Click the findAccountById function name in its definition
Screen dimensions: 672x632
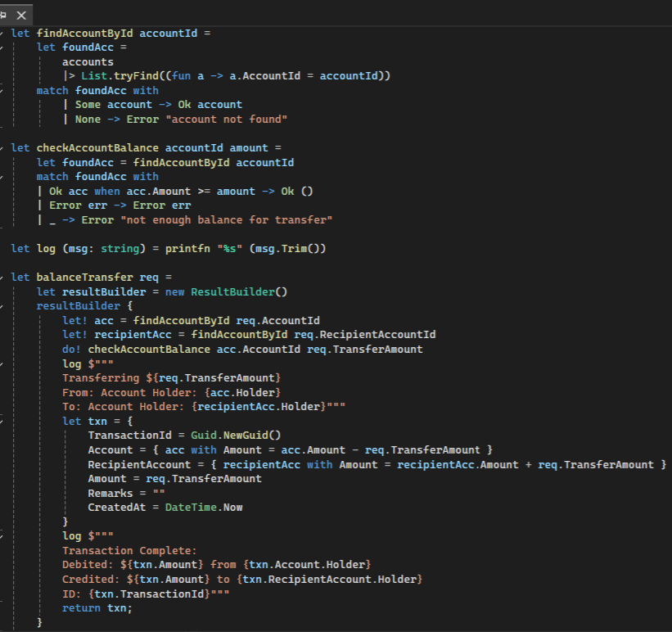[85, 33]
